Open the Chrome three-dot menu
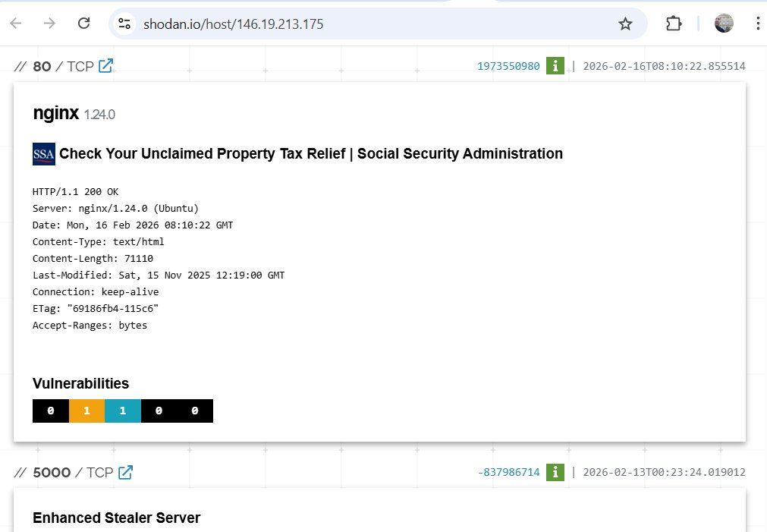767x532 pixels. (x=758, y=24)
